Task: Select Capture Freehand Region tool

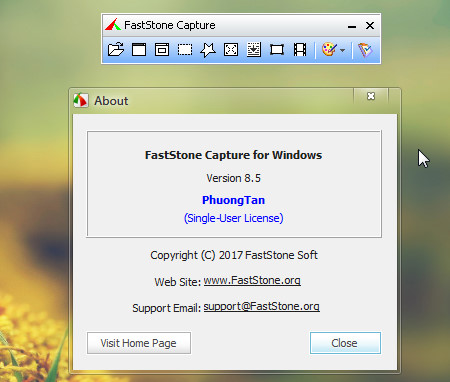Action: tap(208, 50)
